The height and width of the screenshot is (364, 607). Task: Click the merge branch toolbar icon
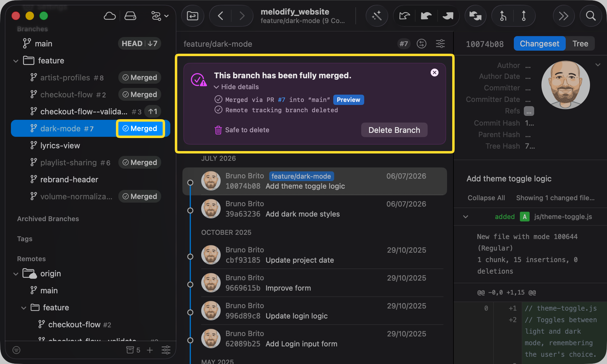point(503,16)
